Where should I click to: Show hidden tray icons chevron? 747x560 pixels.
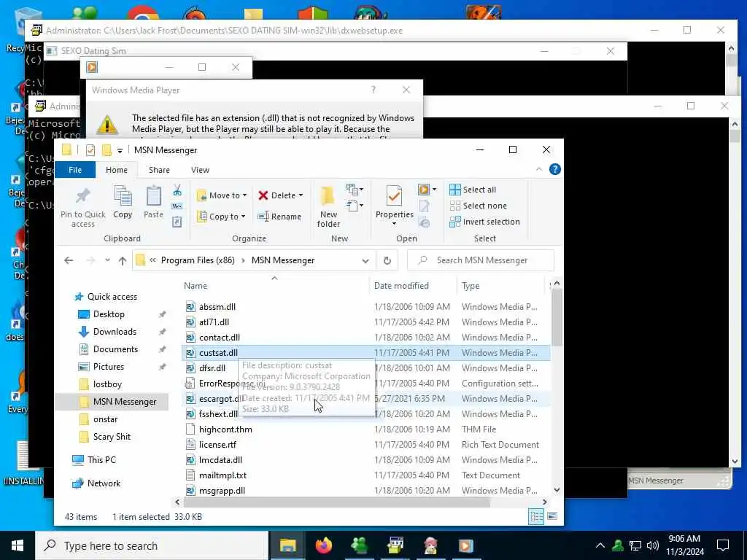[600, 545]
